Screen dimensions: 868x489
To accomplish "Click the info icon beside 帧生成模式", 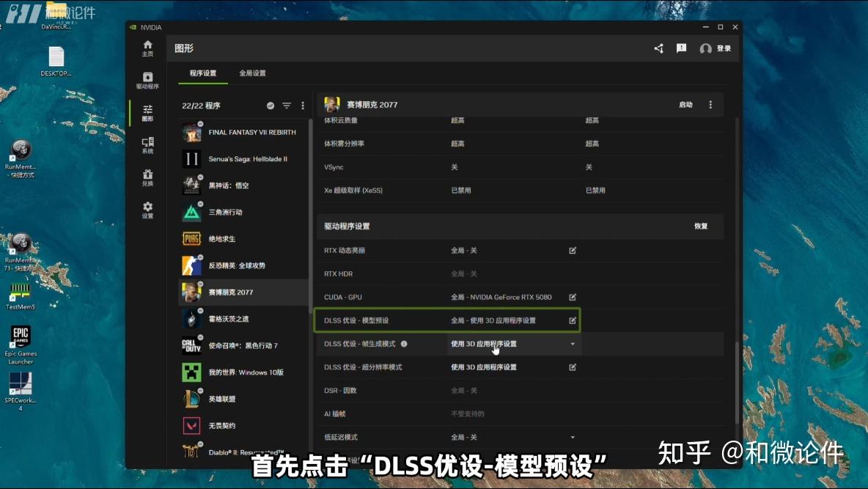I will (404, 344).
